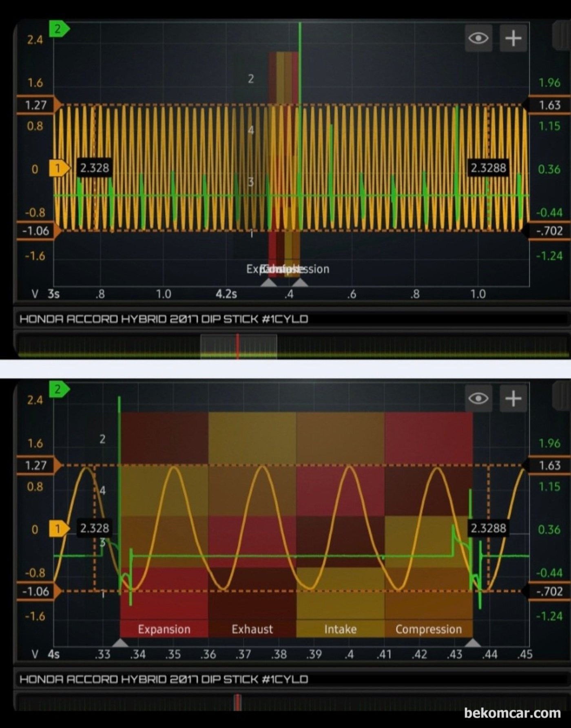This screenshot has width=571, height=728.
Task: Click the 2.328 cursor readout in upper chart
Action: [x=94, y=168]
